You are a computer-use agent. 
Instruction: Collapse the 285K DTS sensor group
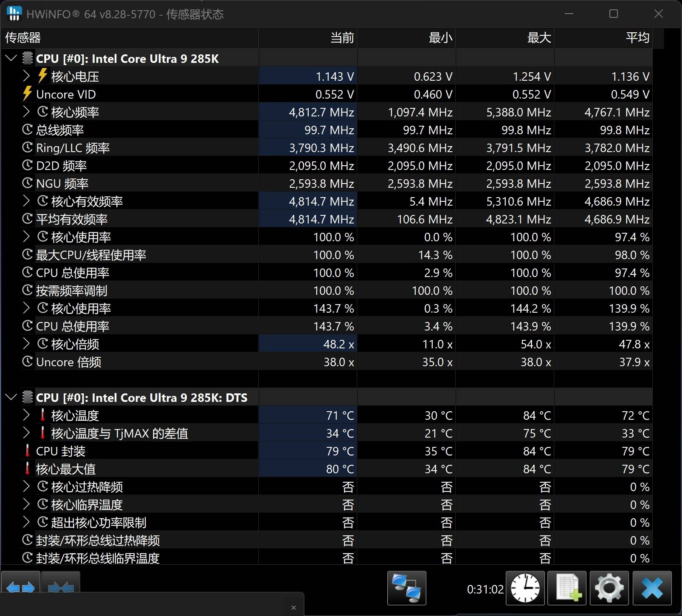11,397
